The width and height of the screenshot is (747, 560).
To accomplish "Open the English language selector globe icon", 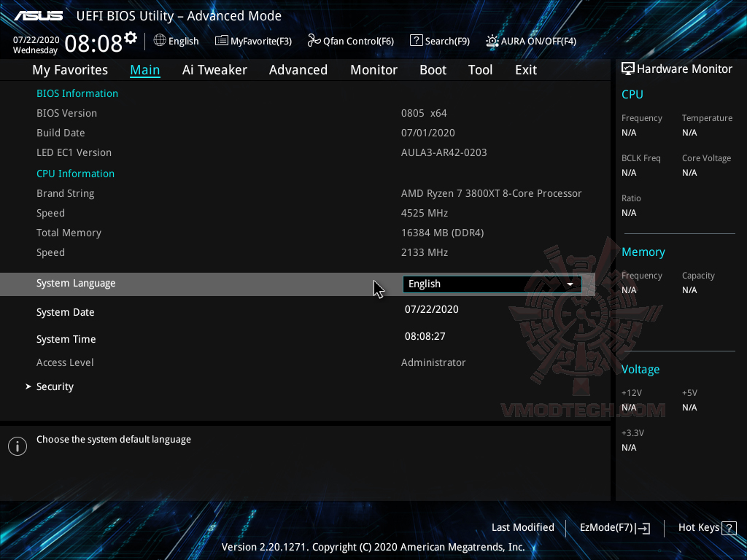I will (160, 41).
